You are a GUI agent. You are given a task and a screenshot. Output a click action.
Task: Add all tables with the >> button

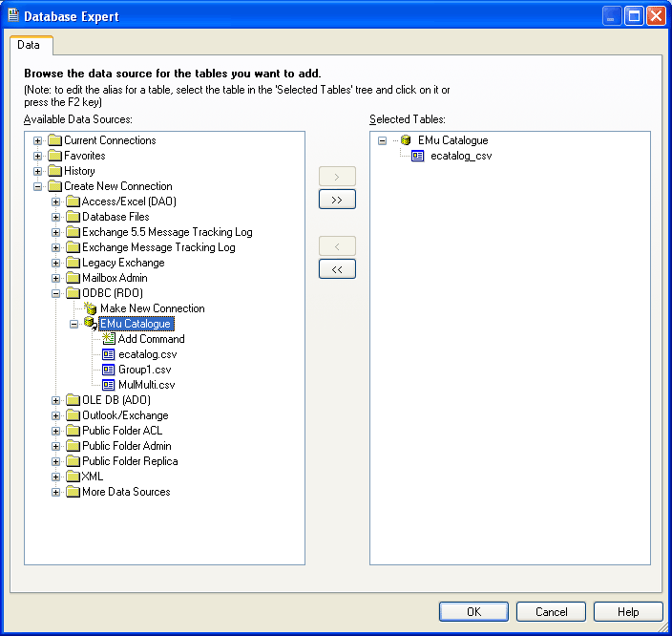(x=336, y=200)
